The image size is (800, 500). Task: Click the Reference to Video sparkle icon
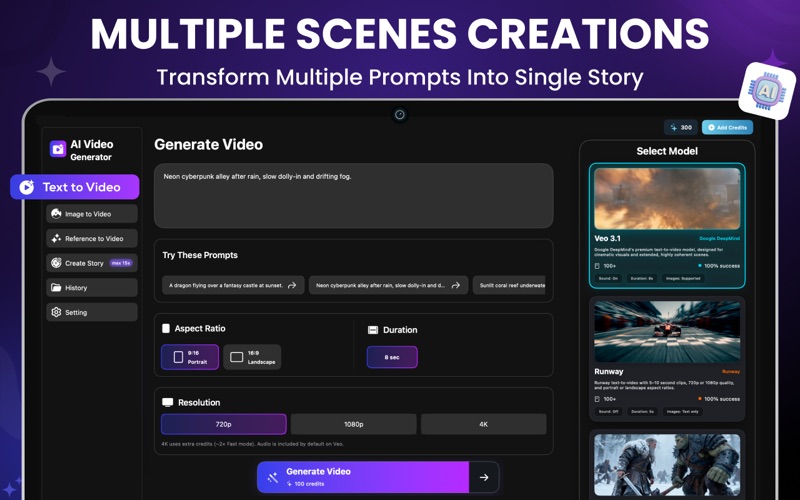pos(56,238)
